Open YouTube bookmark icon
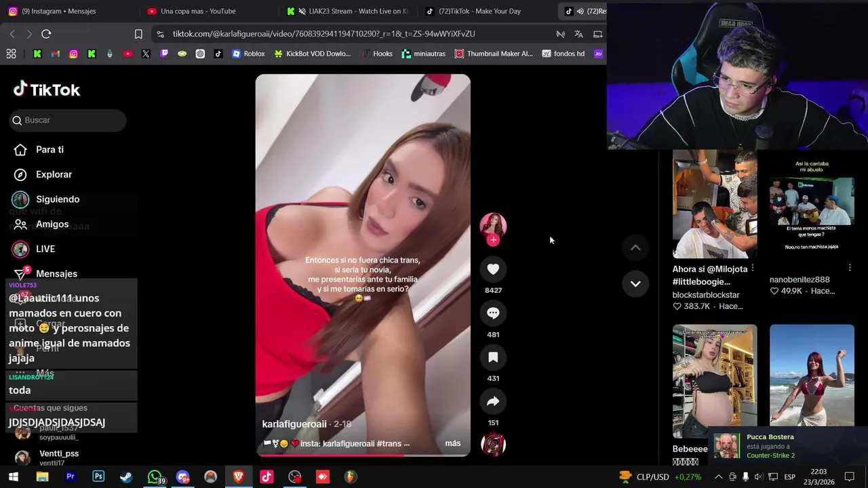This screenshot has height=488, width=868. point(127,54)
